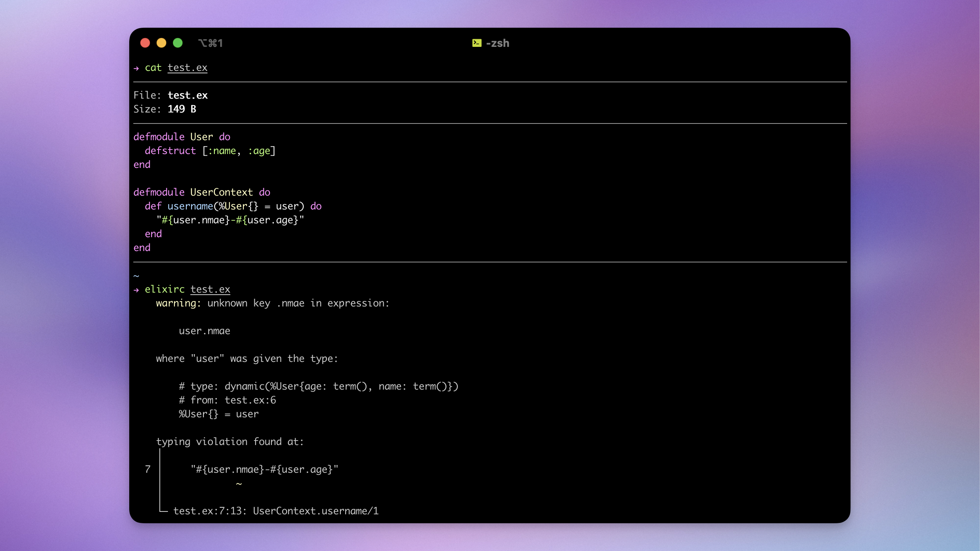Click the '149 B' file size value

click(182, 109)
